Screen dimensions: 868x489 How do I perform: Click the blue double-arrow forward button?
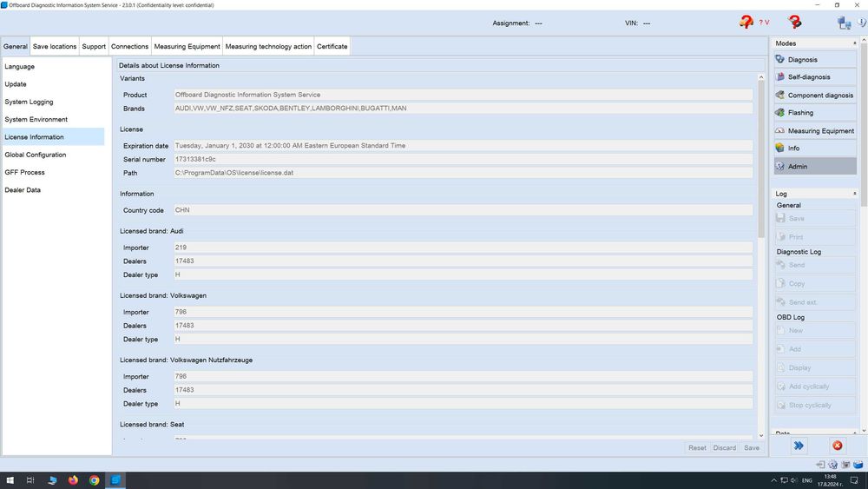pyautogui.click(x=799, y=446)
